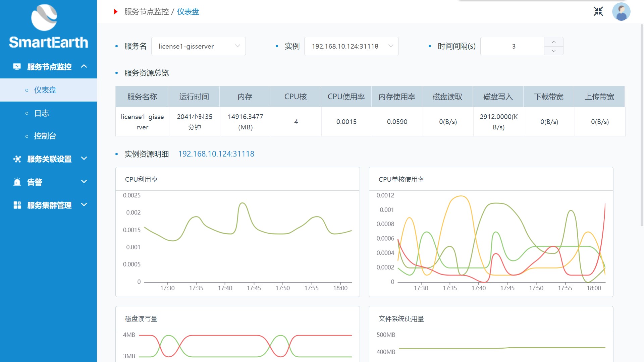Click the 192.168.10.124:31118 instance detail link

[216, 154]
